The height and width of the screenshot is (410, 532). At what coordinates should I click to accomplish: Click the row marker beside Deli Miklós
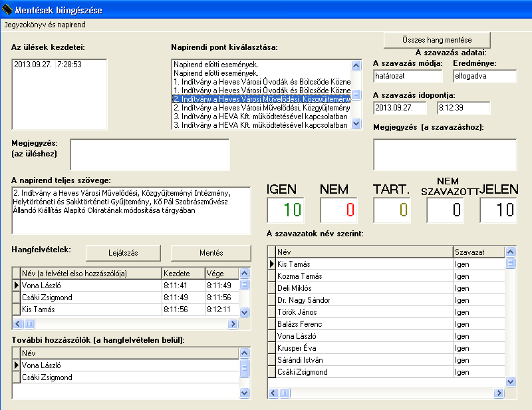(x=271, y=288)
